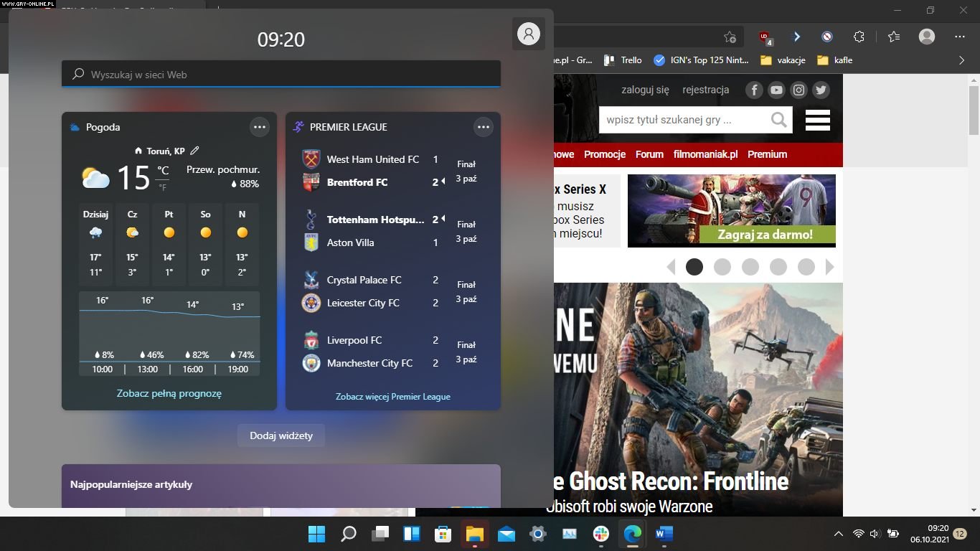Click the Instagram icon in header
980x551 pixels.
(798, 90)
